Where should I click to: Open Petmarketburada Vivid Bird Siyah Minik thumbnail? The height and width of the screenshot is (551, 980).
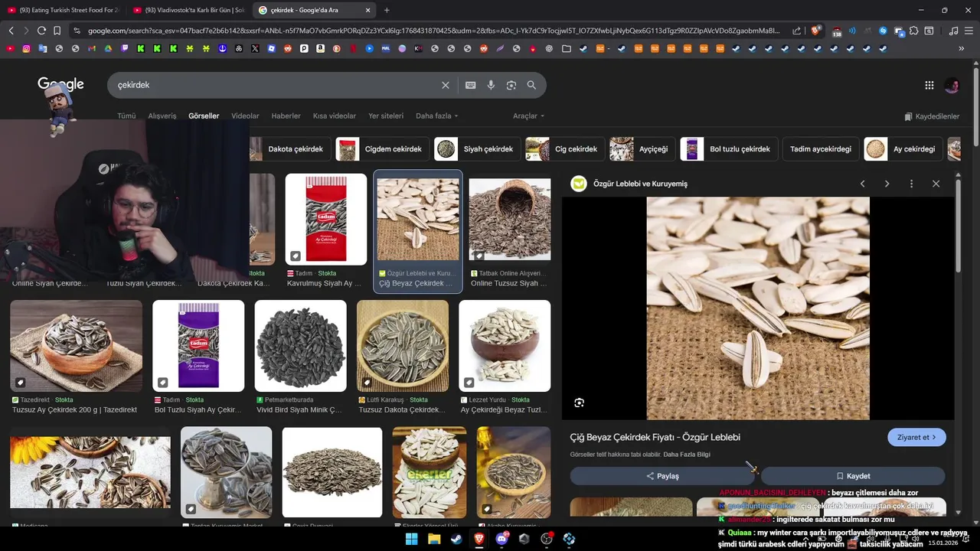(301, 346)
